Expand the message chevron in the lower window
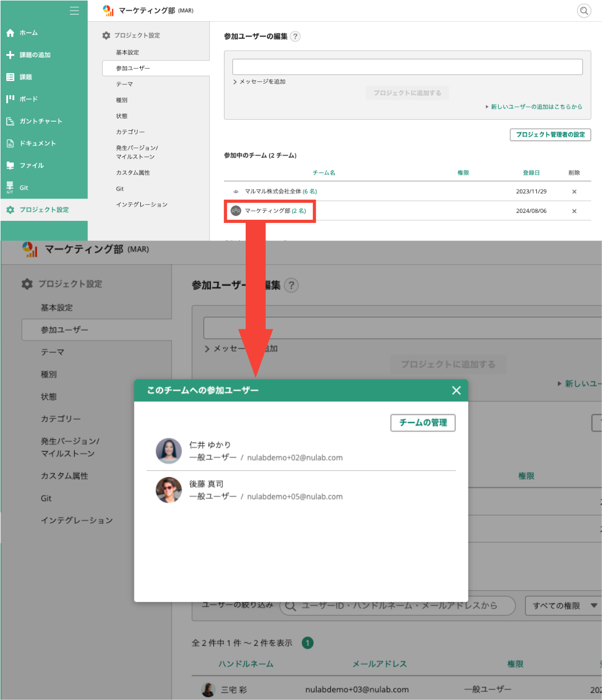Viewport: 602px width, 700px height. [x=207, y=348]
